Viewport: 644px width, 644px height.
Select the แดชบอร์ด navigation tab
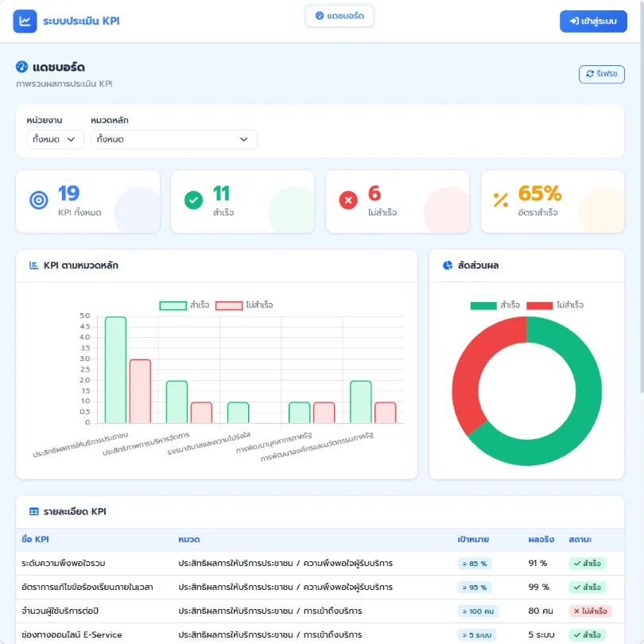pyautogui.click(x=339, y=16)
